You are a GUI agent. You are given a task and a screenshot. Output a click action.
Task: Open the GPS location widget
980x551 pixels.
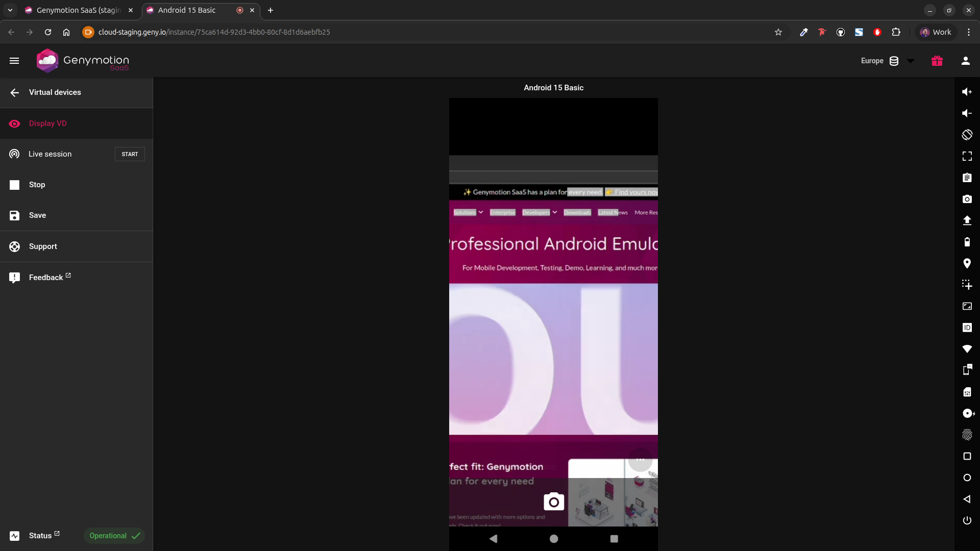[967, 263]
